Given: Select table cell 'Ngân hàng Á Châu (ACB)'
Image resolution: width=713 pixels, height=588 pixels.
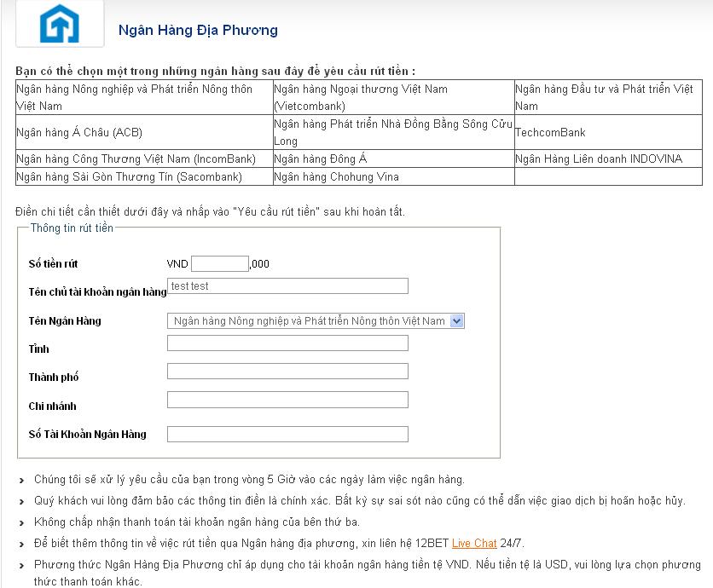Looking at the screenshot, I should 144,132.
